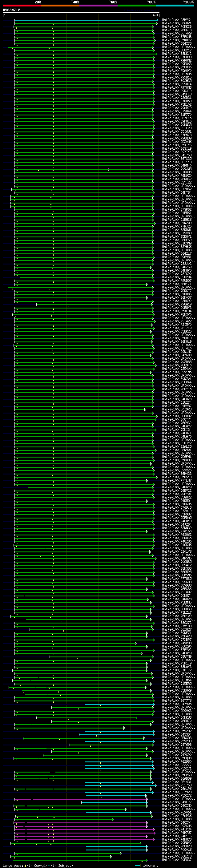Select label UniRef100_Q43354
Screen dimensions: 197x868
[176, 734]
